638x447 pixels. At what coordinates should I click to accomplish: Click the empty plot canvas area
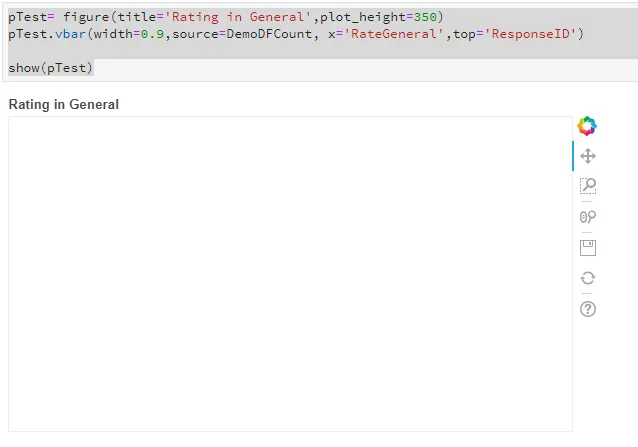[290, 274]
